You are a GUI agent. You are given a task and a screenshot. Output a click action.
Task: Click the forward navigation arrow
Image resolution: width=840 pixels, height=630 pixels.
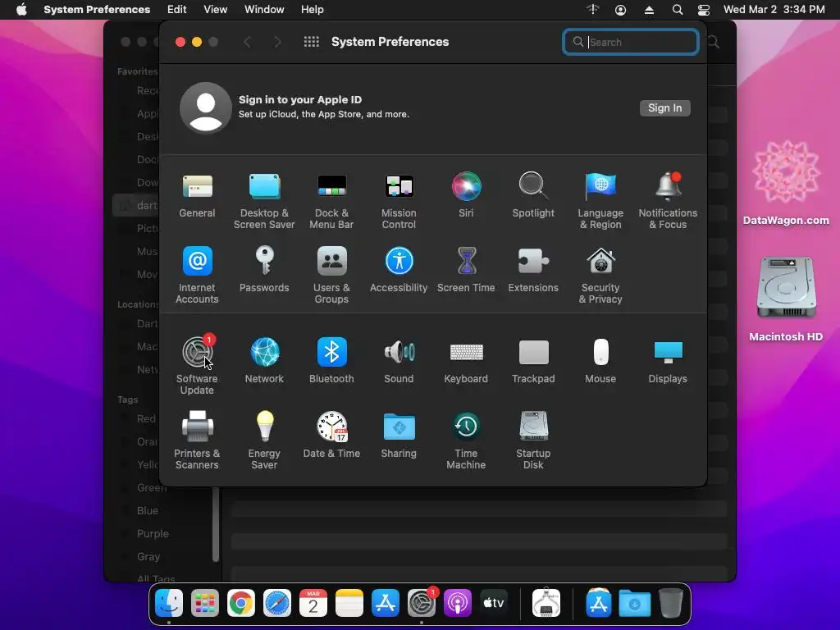click(277, 42)
